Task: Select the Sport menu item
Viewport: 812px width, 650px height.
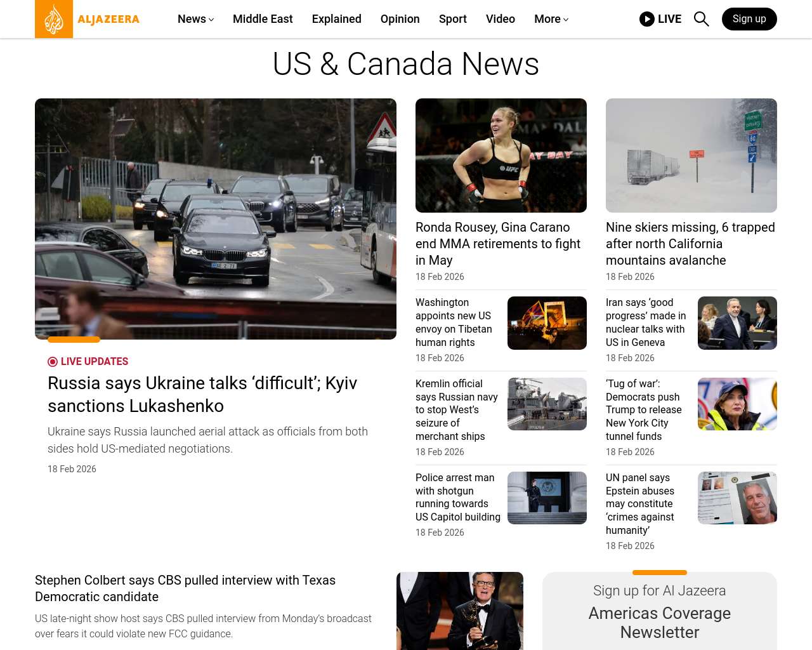Action: 452,19
